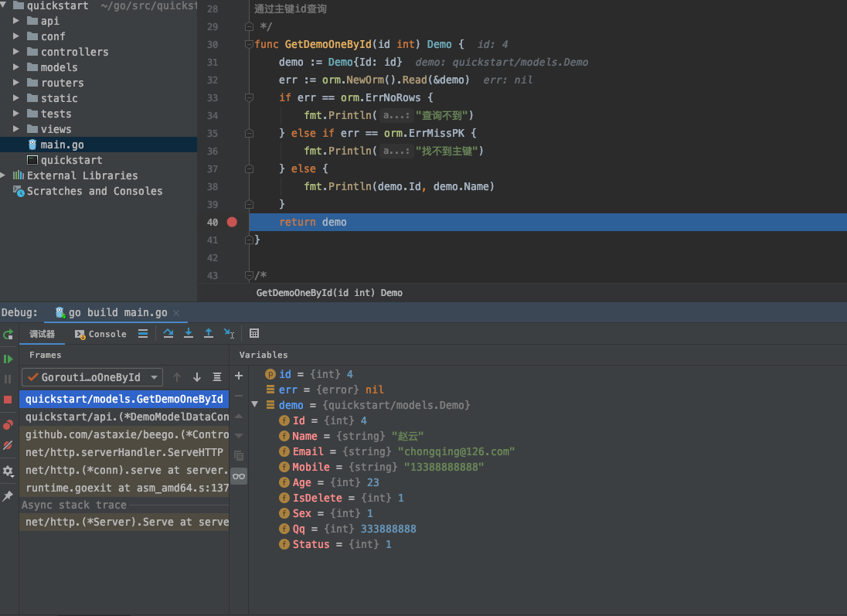Click the Run to Cursor icon

point(229,333)
